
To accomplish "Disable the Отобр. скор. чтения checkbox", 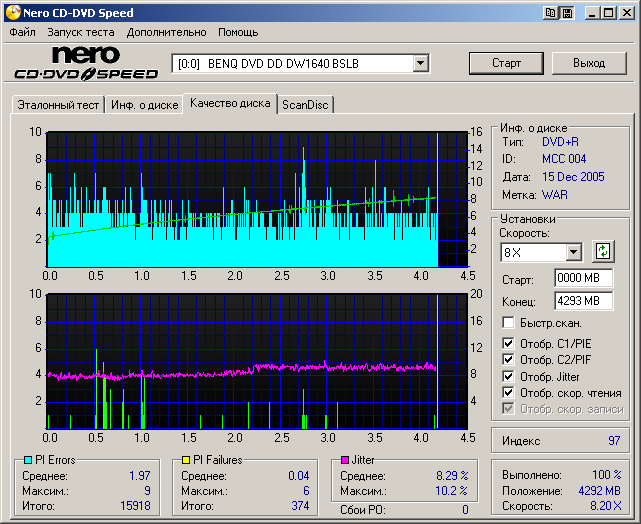I will click(x=509, y=393).
